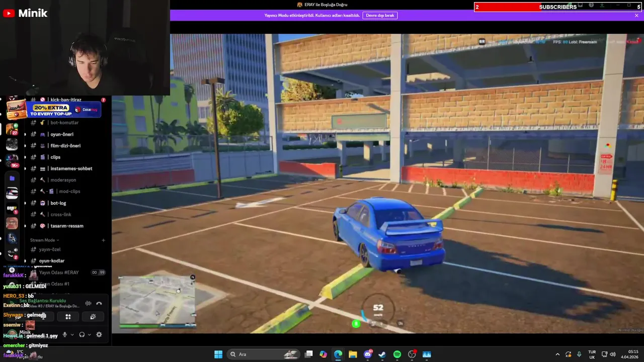Open the yayın-özel channel
The image size is (644, 362).
click(50, 249)
